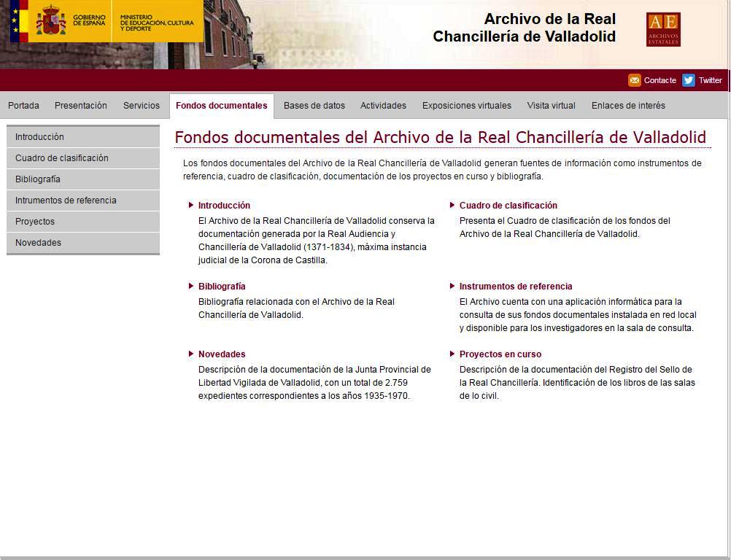Screen dimensions: 731x560
Task: Click the Gobierno de España coat of arms
Action: (x=51, y=20)
